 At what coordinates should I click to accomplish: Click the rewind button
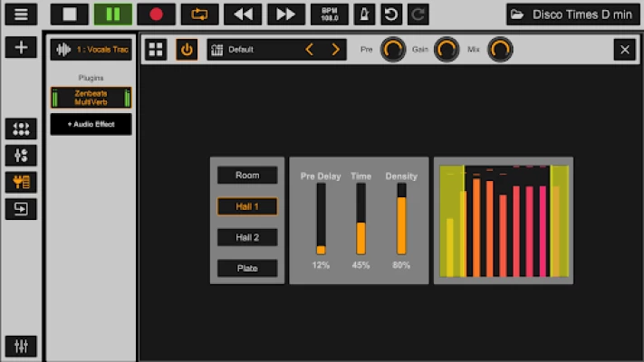(243, 14)
